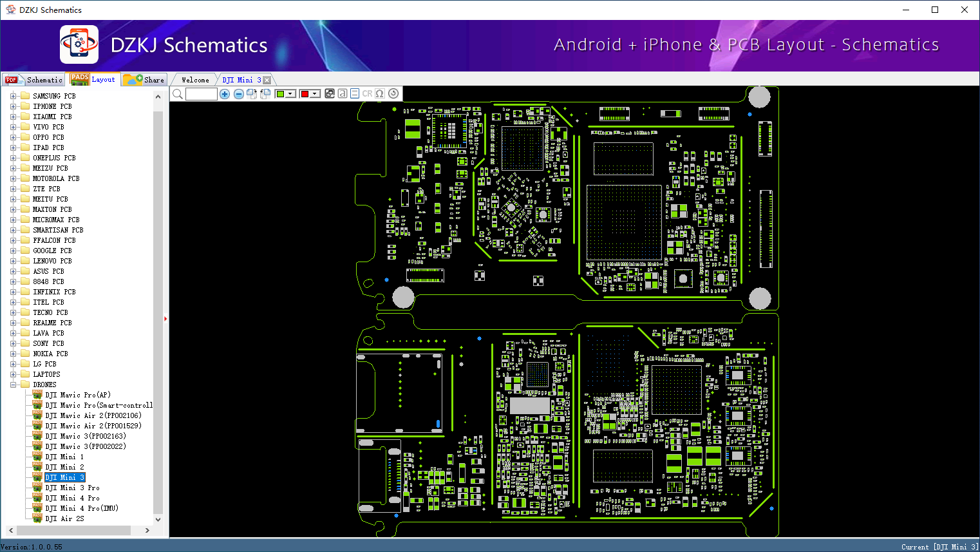Image resolution: width=980 pixels, height=552 pixels.
Task: Click the green color swatch
Action: 280,94
